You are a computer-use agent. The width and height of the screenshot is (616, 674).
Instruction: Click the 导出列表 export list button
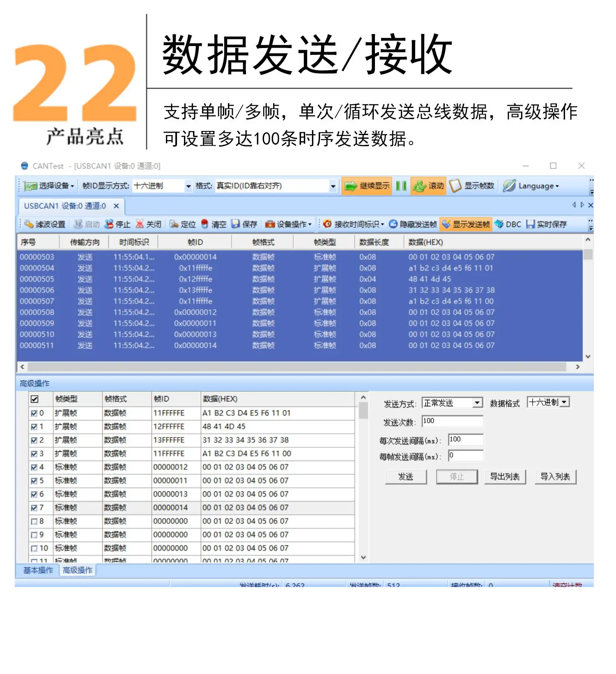[x=505, y=477]
